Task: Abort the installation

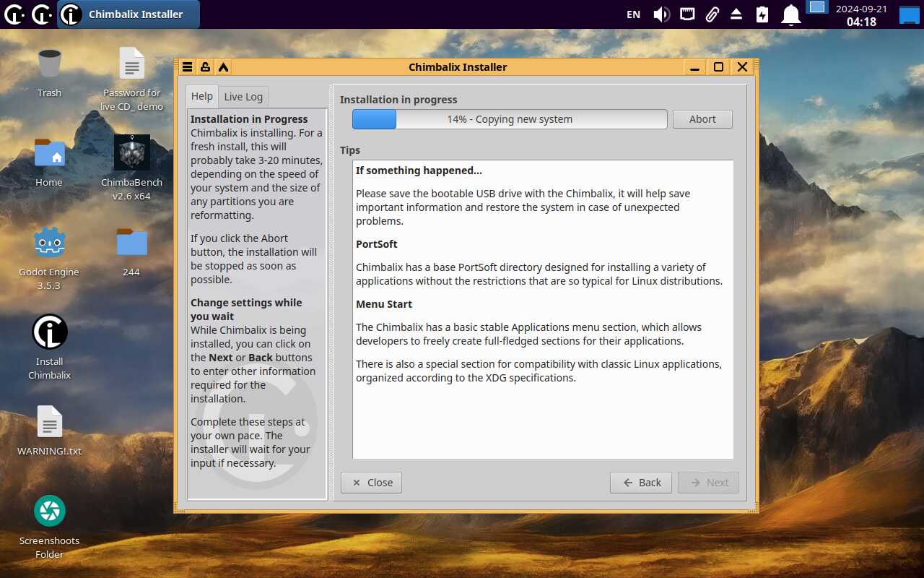Action: click(x=702, y=119)
